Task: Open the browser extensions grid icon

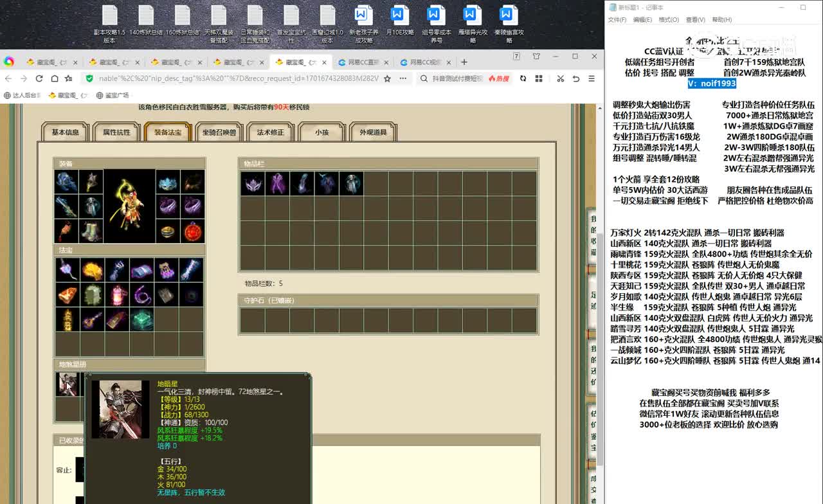Action: (539, 78)
